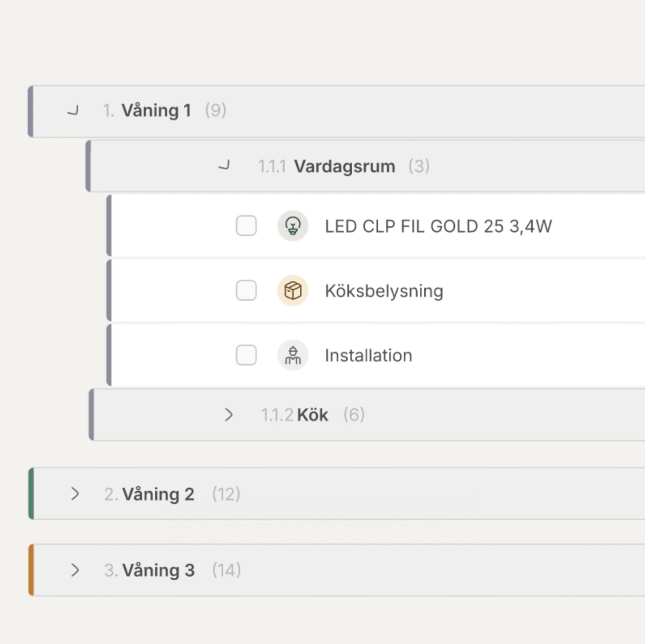Click the package box icon for Köksbelysning
The image size is (645, 644).
click(x=293, y=291)
